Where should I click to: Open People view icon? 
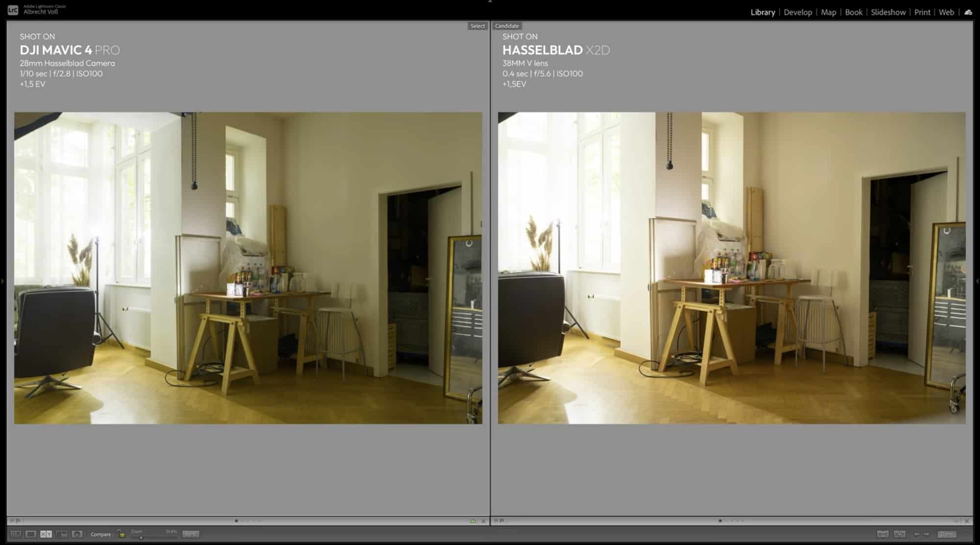[x=77, y=534]
